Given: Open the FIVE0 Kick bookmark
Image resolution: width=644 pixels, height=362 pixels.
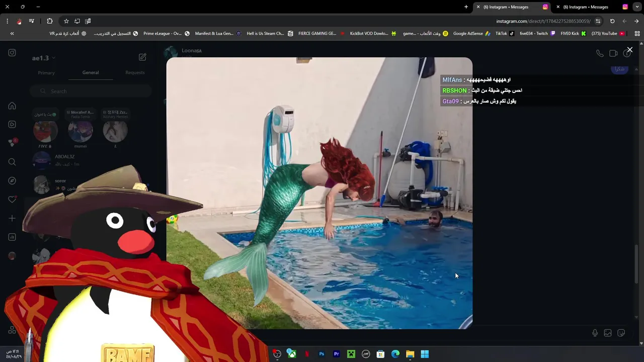Looking at the screenshot, I should [x=573, y=34].
